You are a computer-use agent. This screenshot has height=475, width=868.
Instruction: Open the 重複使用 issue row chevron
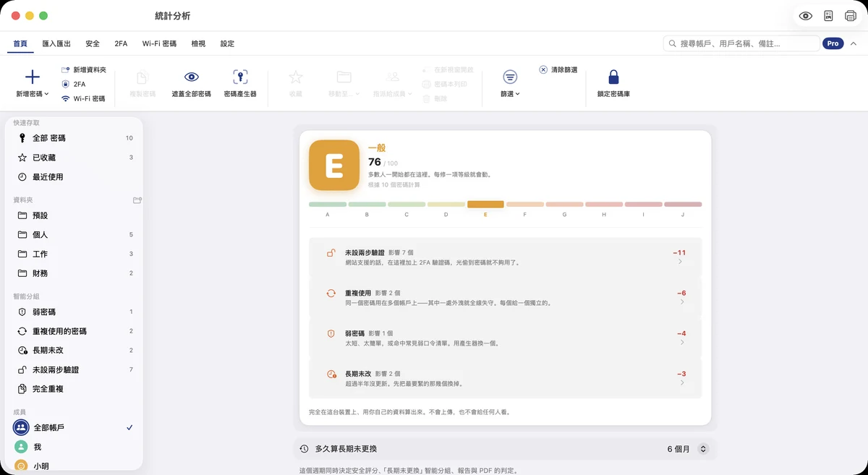(681, 302)
